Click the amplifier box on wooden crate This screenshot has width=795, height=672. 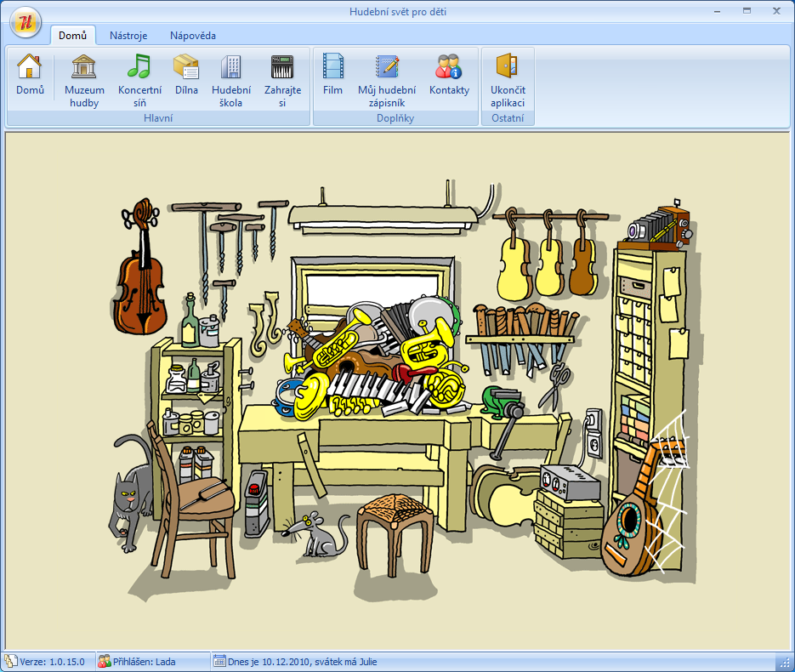pos(570,483)
